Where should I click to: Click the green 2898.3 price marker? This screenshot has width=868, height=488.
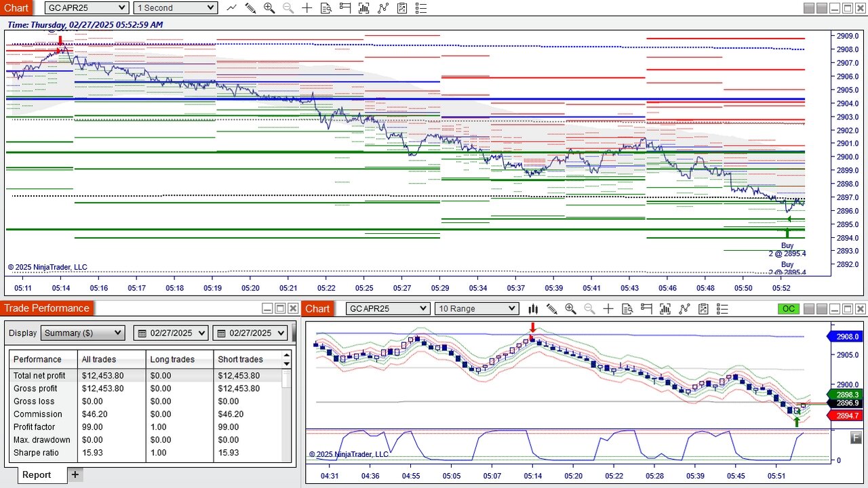[845, 395]
